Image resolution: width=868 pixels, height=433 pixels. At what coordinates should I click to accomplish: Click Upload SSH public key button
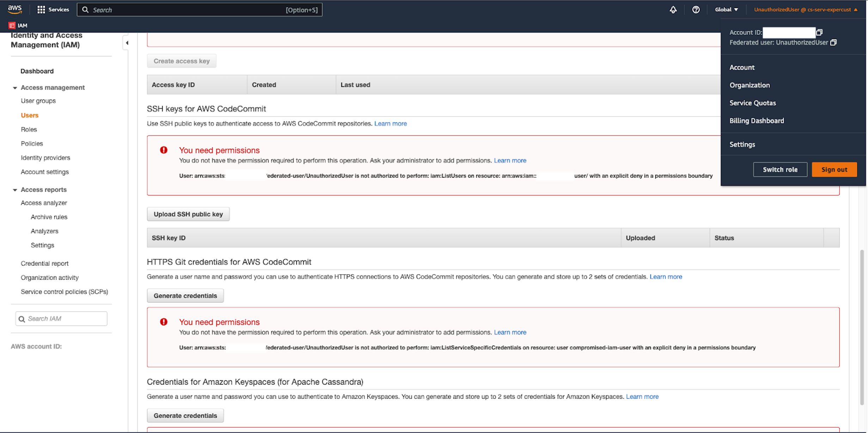(x=188, y=214)
